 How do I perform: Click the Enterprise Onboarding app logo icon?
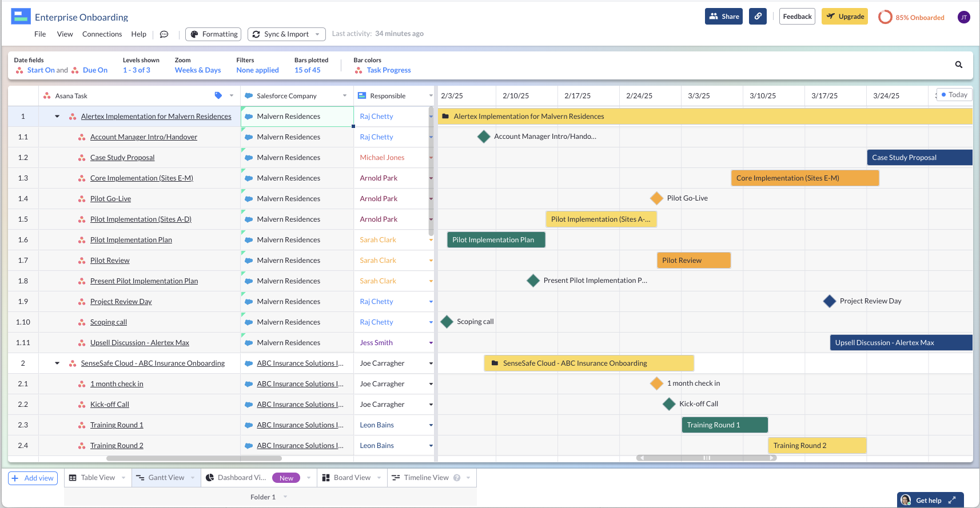click(x=21, y=17)
